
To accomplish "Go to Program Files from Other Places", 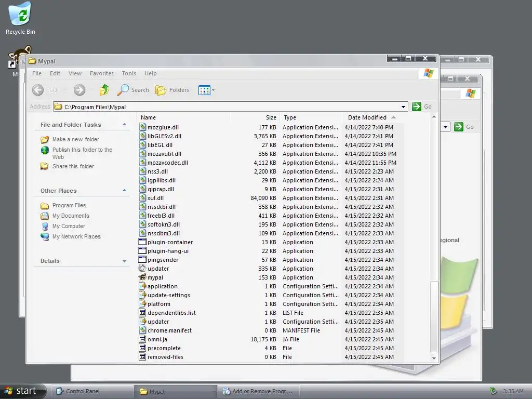I will (69, 205).
